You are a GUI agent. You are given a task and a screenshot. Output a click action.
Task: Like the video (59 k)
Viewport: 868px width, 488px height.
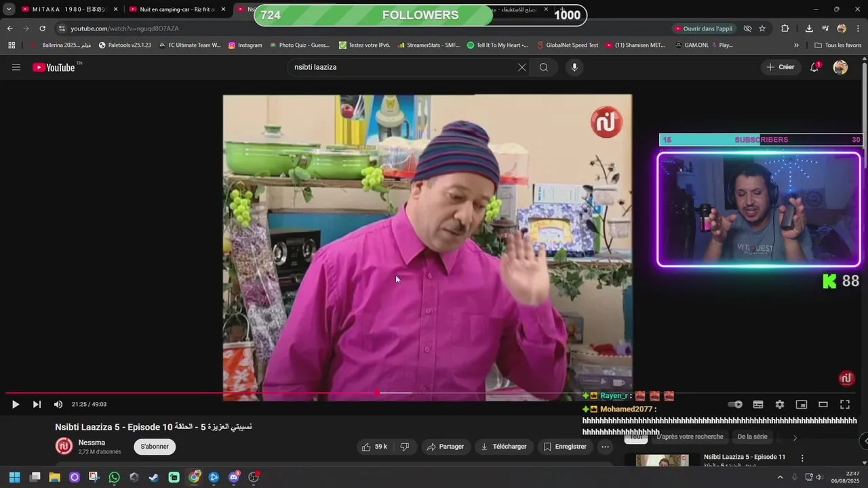pyautogui.click(x=375, y=447)
